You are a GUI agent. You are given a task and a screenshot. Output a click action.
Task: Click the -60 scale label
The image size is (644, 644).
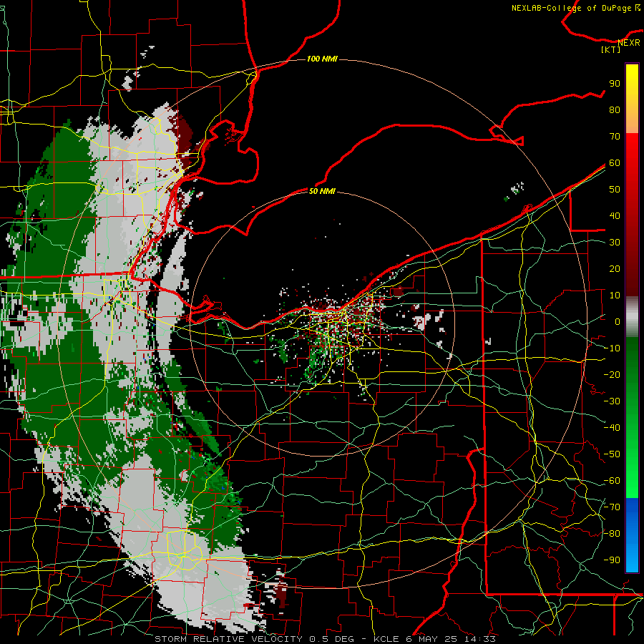pyautogui.click(x=612, y=481)
